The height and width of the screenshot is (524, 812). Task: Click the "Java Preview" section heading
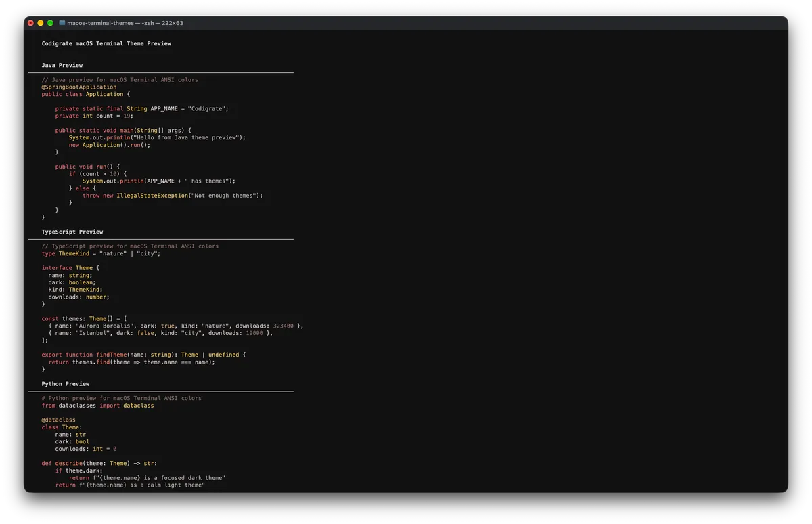(62, 65)
